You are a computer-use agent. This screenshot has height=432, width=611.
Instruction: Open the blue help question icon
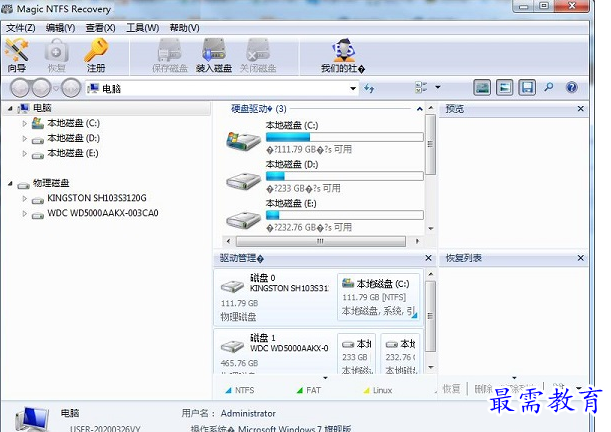tap(572, 87)
